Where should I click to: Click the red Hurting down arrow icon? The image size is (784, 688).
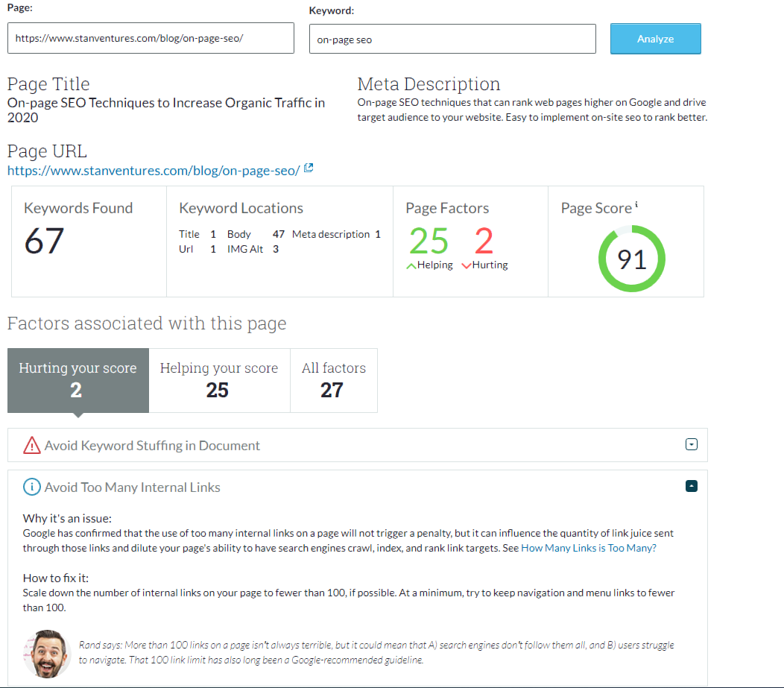point(467,265)
